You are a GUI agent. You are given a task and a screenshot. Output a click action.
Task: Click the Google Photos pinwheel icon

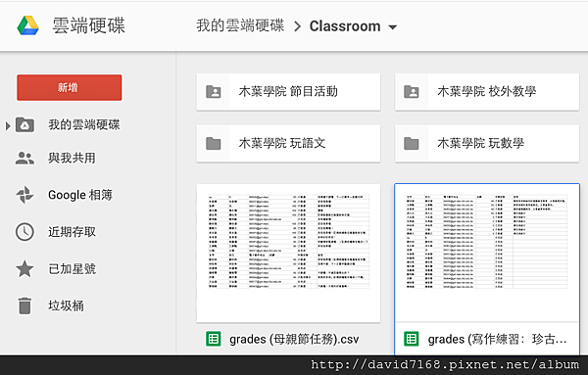click(x=24, y=195)
